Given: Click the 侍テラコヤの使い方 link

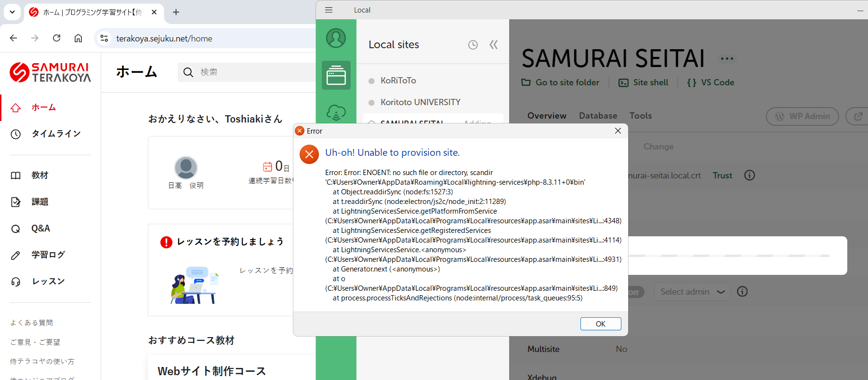Looking at the screenshot, I should pyautogui.click(x=42, y=361).
